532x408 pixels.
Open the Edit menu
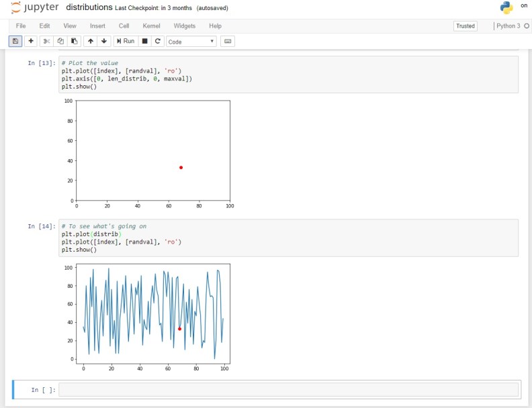pos(44,25)
